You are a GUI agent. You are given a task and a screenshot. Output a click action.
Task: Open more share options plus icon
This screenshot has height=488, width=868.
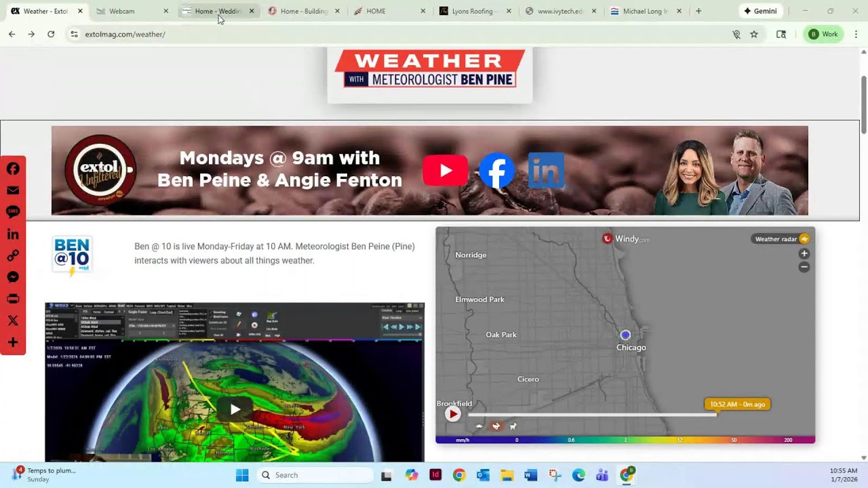pyautogui.click(x=13, y=342)
